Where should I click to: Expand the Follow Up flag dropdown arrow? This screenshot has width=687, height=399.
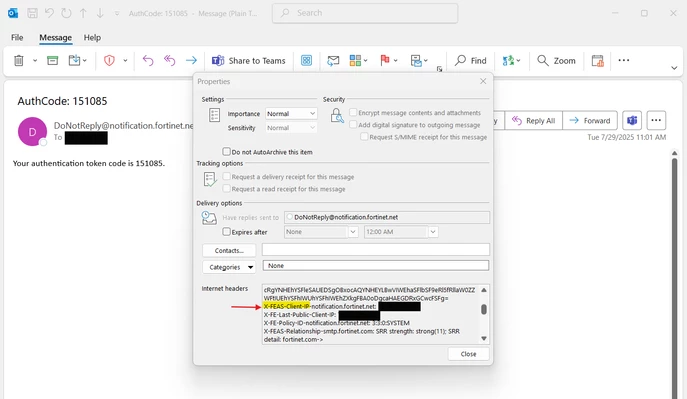click(396, 60)
